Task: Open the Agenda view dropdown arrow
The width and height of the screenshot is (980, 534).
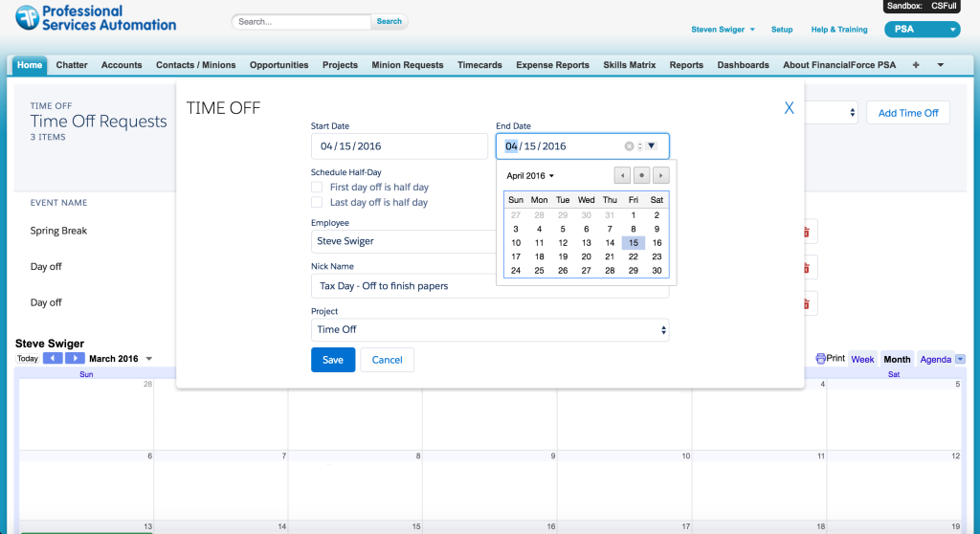Action: pos(960,360)
